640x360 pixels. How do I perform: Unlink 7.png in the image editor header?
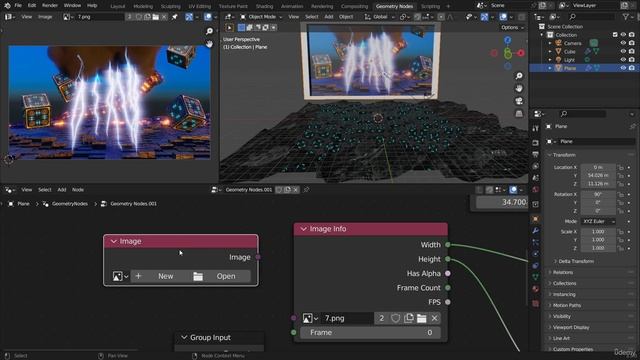click(x=164, y=17)
